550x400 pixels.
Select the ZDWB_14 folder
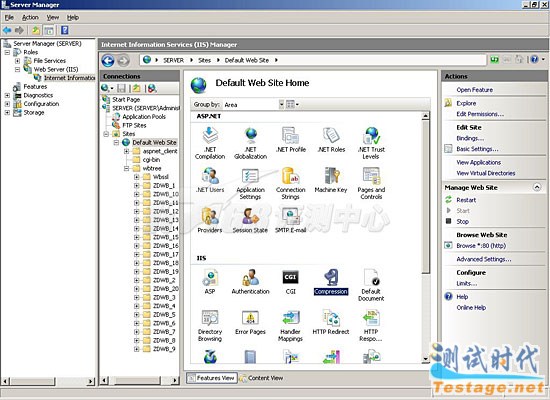tap(166, 228)
